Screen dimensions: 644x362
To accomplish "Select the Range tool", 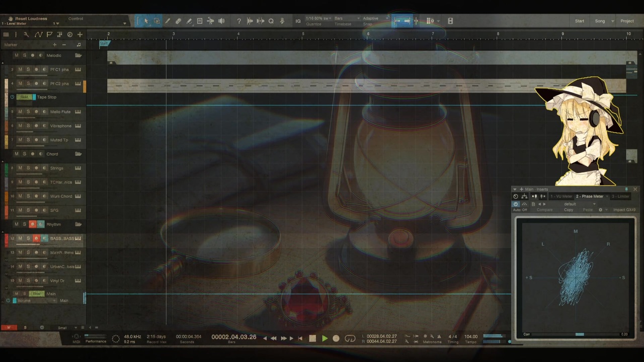I will 156,21.
